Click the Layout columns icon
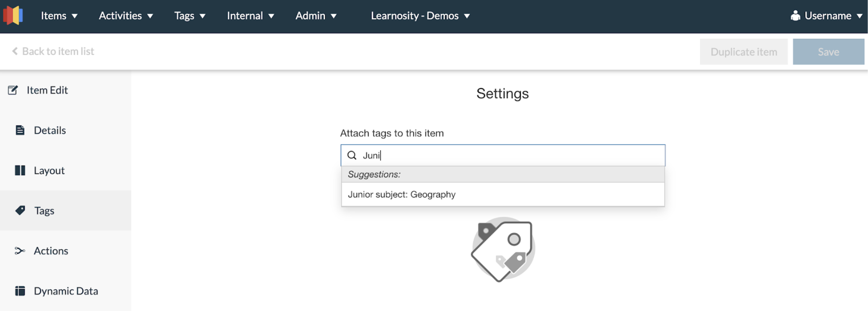Image resolution: width=868 pixels, height=311 pixels. [20, 170]
